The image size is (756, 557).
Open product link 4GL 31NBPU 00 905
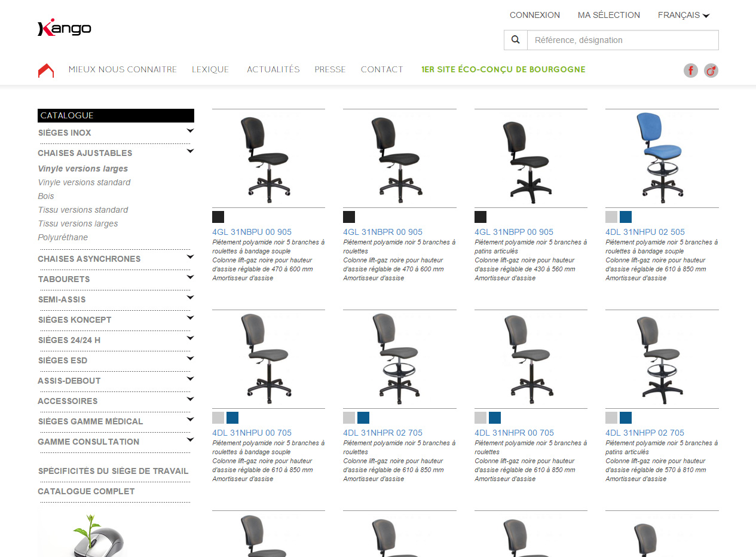(x=252, y=232)
